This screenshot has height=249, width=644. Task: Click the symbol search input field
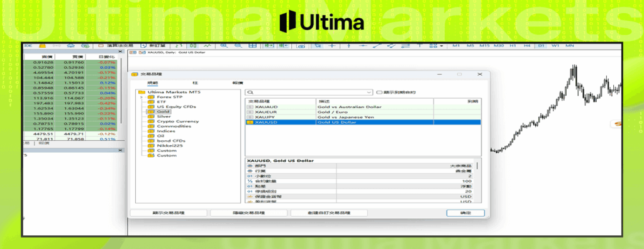[309, 92]
